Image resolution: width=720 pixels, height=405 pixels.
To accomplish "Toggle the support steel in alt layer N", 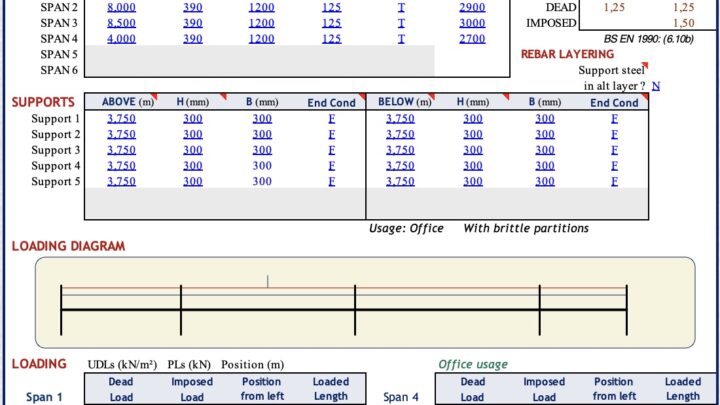I will (x=656, y=86).
